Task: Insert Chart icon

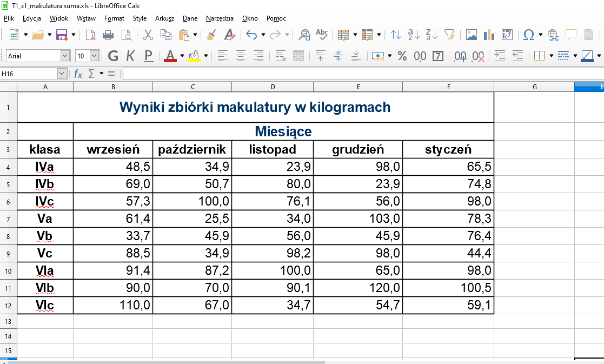Action: 489,35
